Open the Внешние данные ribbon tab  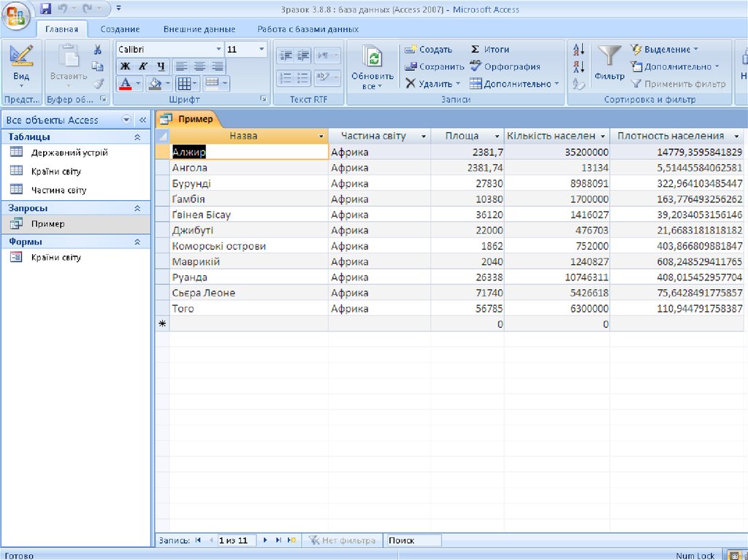click(x=199, y=29)
